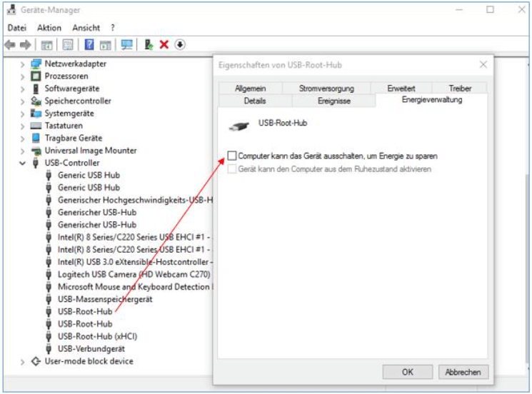532x394 pixels.
Task: Close the USB-Root-Hub properties dialog
Action: click(483, 65)
